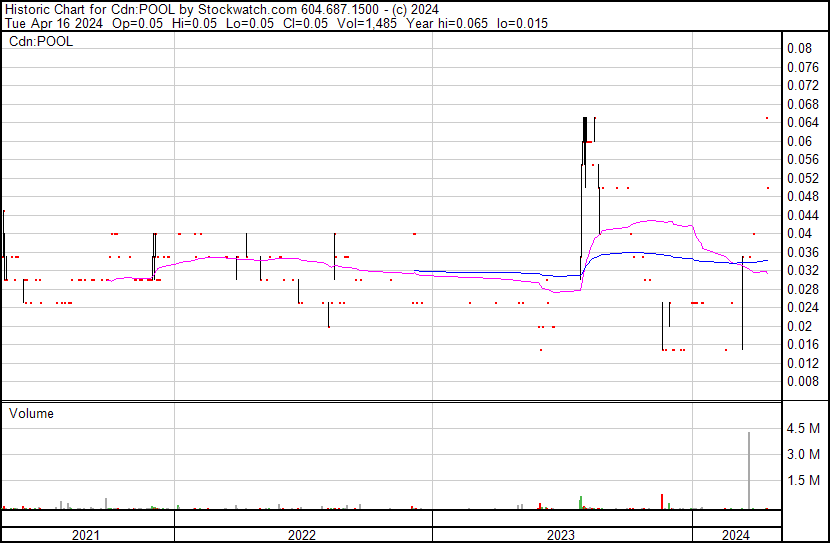The image size is (830, 543).
Task: Click the 0.056 price axis label
Action: point(802,159)
